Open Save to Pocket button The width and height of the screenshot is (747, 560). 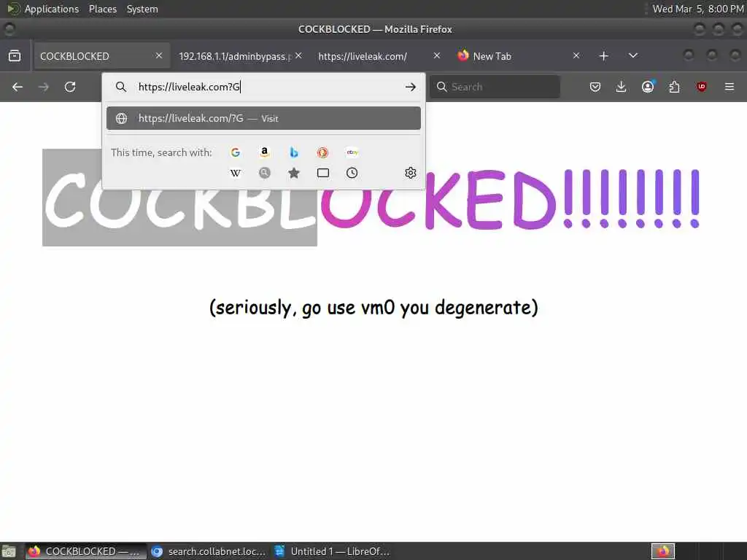pyautogui.click(x=595, y=87)
